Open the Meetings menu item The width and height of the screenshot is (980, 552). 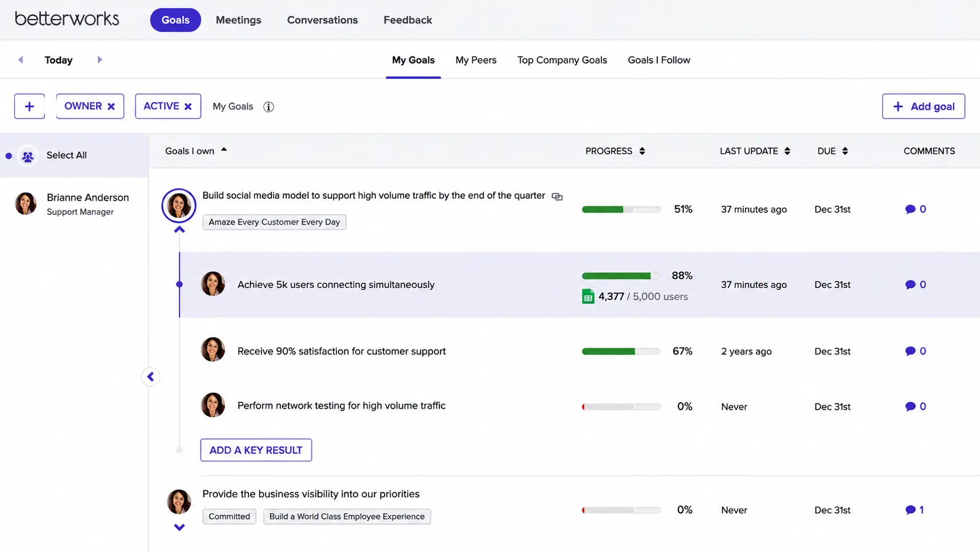[239, 20]
